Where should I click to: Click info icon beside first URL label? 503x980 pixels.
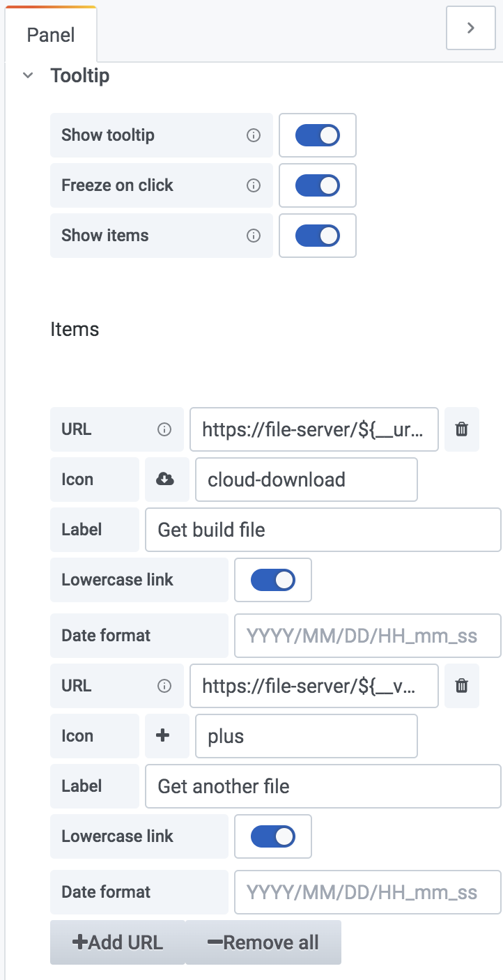tap(164, 429)
